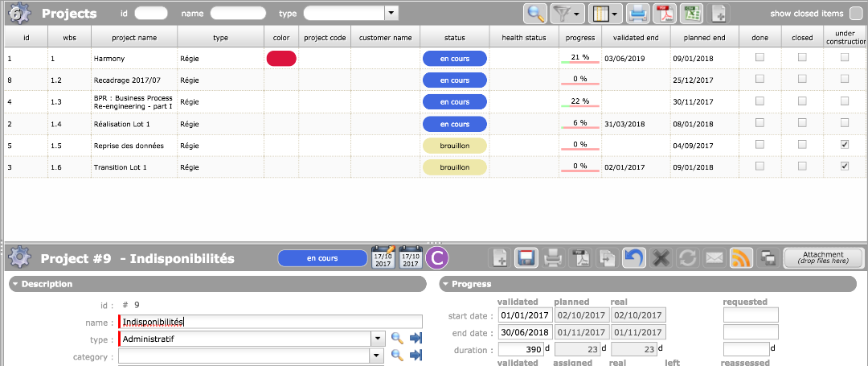
Task: Export the project list to PDF
Action: [x=664, y=14]
